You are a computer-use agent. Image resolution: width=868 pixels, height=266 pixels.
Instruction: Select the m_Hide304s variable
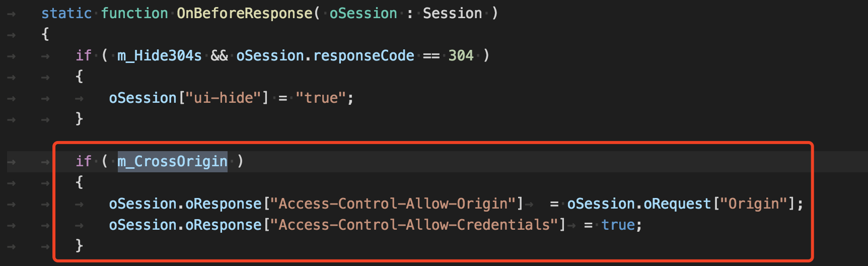159,55
